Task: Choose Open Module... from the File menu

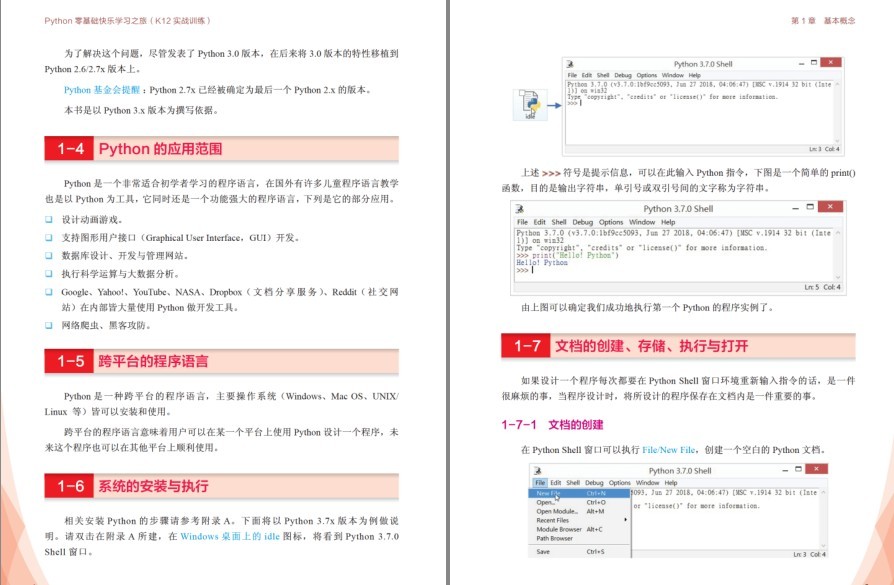Action: click(580, 511)
